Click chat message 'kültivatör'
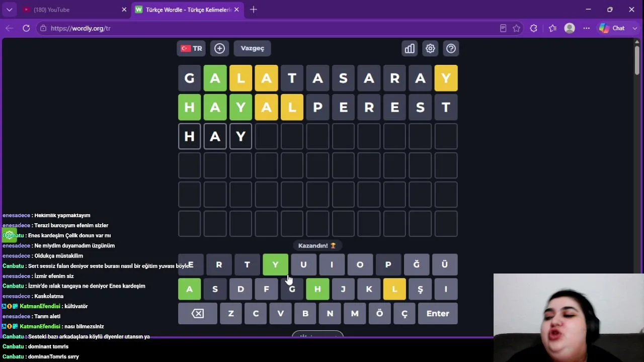 [x=76, y=306]
